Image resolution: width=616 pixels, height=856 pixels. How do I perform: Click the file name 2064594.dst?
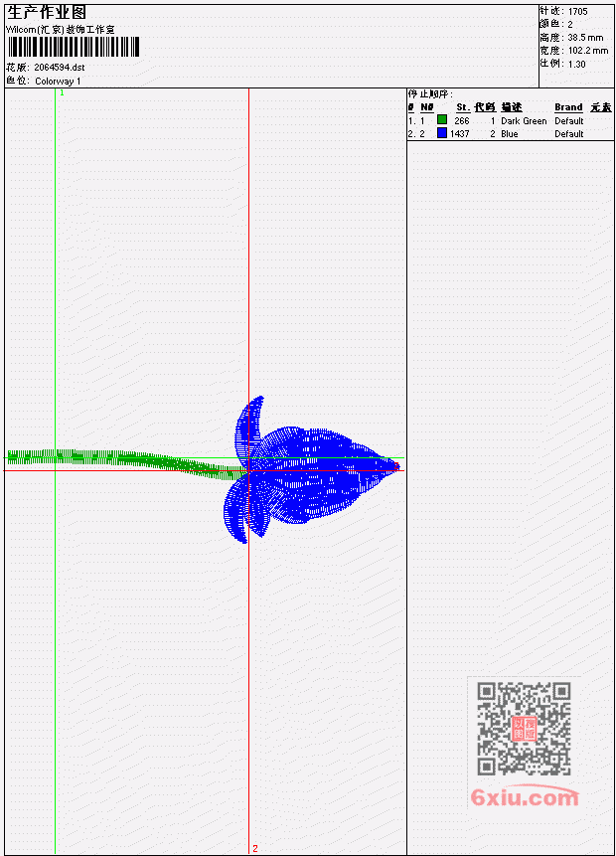[x=60, y=68]
